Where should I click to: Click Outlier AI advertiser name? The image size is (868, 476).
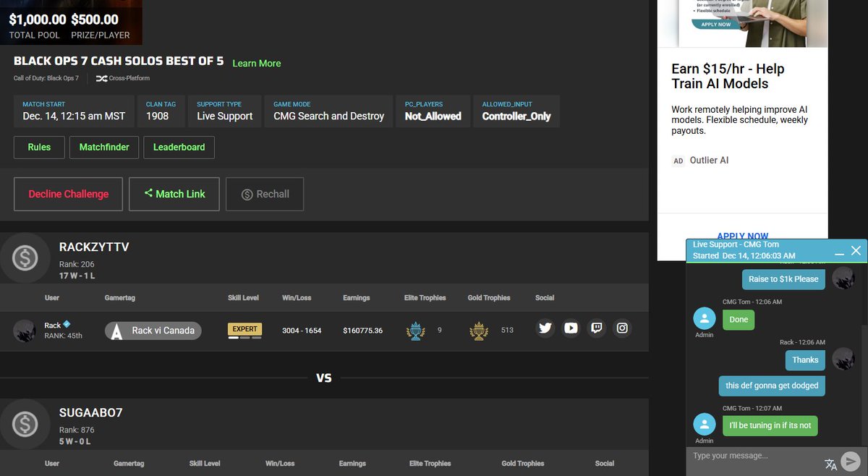tap(709, 160)
